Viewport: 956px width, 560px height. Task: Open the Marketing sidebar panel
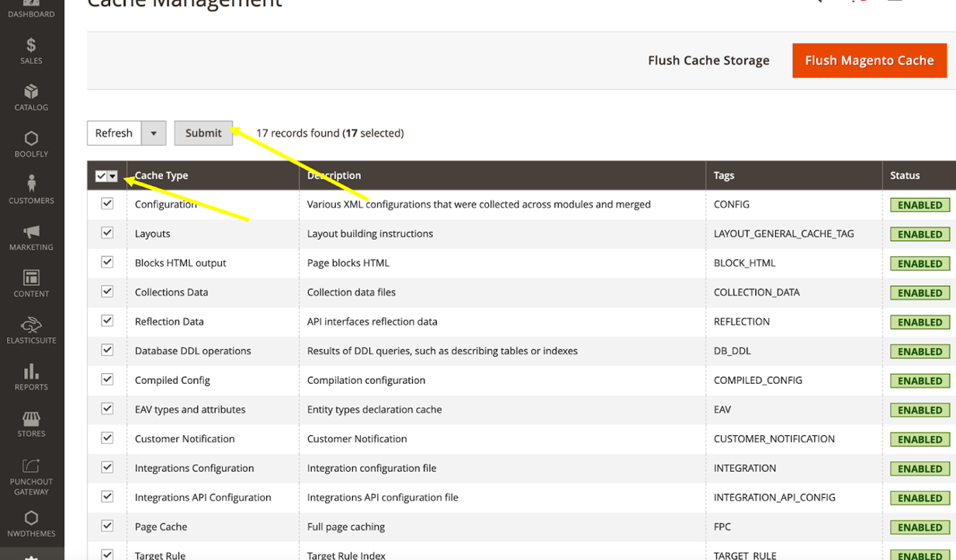coord(31,237)
